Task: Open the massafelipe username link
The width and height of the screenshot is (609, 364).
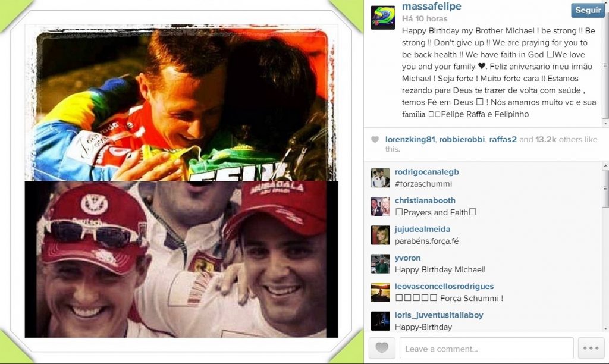Action: (432, 6)
